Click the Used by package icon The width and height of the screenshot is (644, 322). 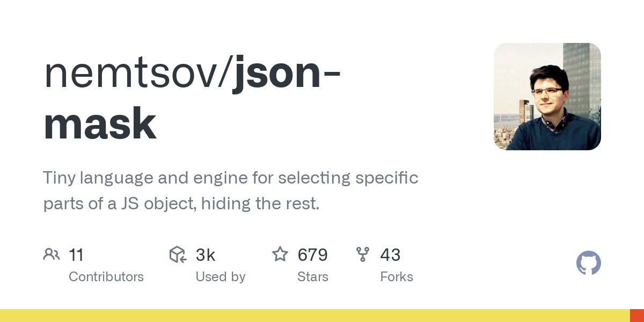(x=178, y=254)
